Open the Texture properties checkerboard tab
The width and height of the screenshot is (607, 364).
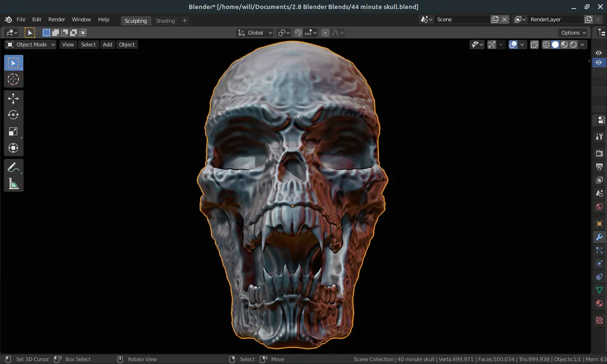(x=599, y=321)
